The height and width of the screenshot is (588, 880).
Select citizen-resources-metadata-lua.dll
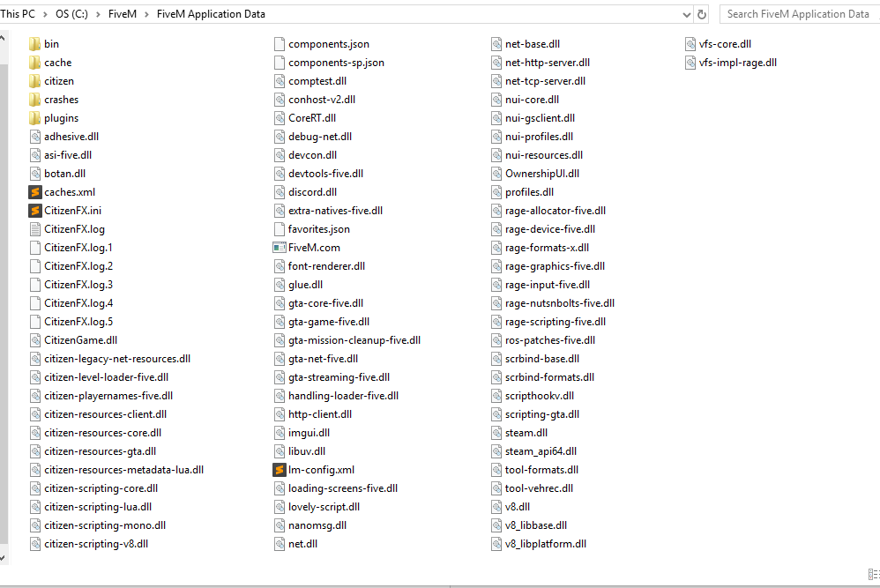[124, 470]
